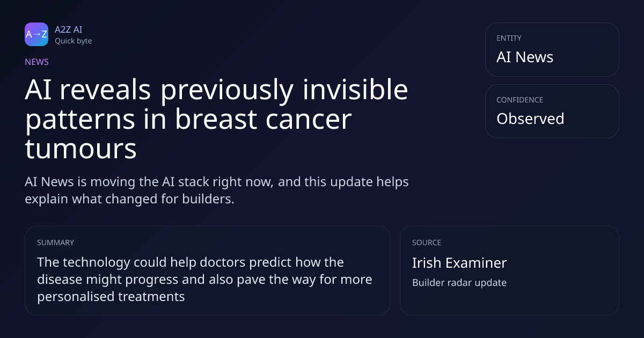The image size is (644, 338).
Task: Click the Quick byte subtitle text
Action: click(73, 41)
